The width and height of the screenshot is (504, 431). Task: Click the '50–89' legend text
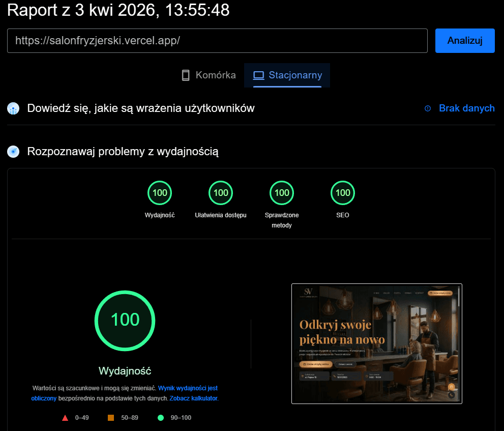click(x=130, y=418)
